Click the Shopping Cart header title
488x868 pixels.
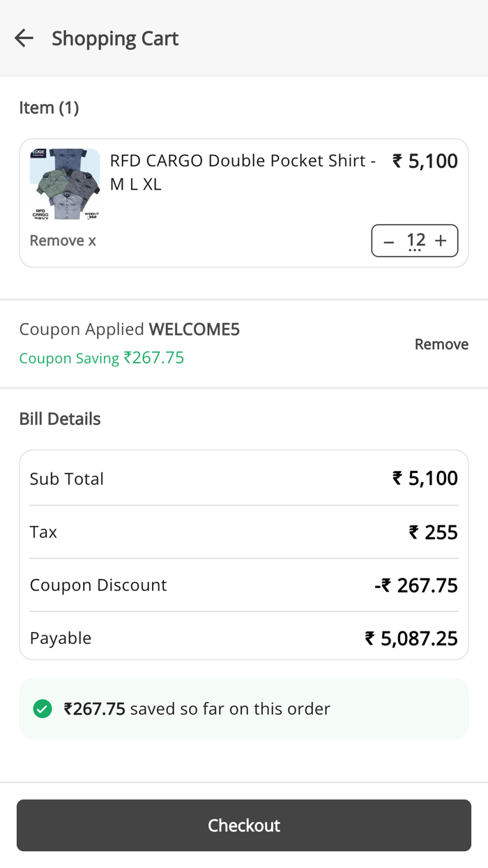click(x=115, y=38)
